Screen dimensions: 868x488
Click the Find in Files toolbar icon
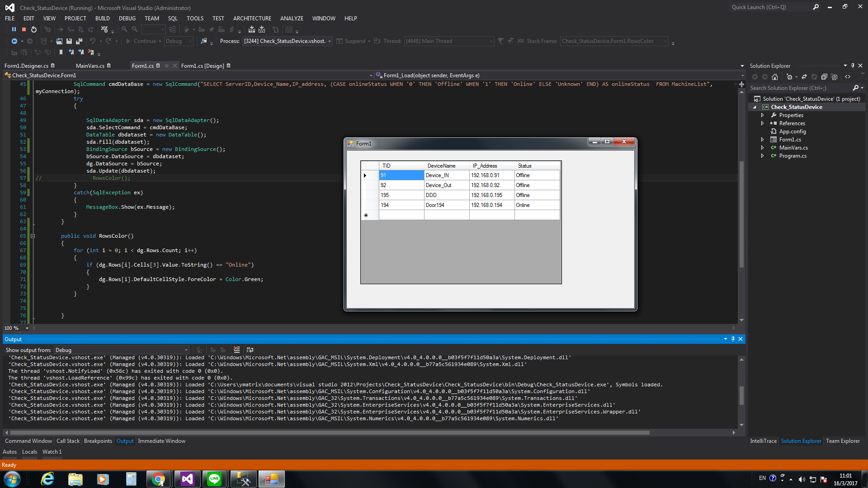[x=204, y=41]
